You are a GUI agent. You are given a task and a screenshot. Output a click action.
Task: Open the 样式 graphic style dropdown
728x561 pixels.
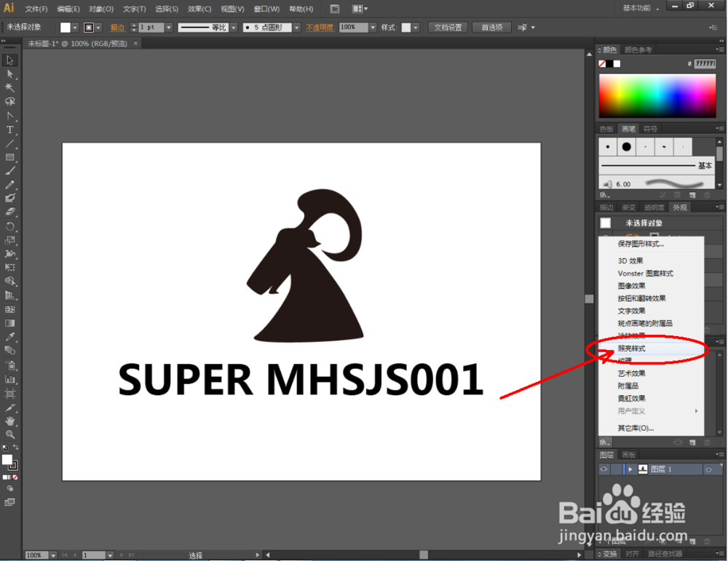pos(416,28)
